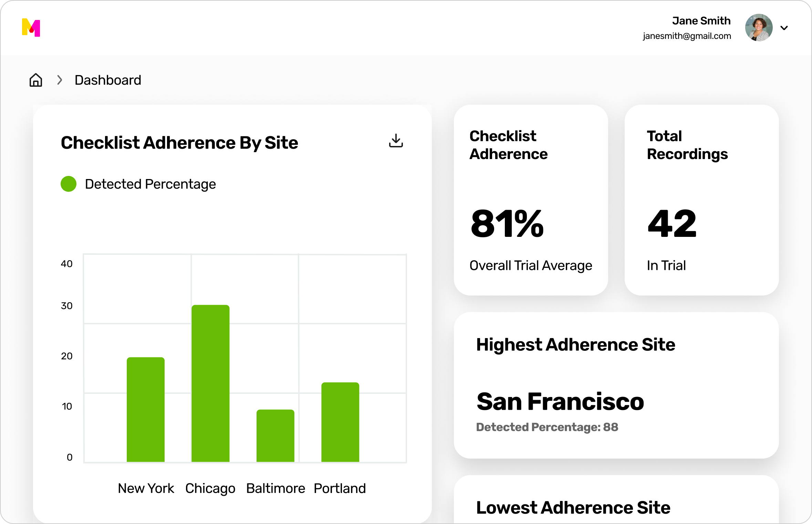The image size is (812, 524).
Task: Click the janesmith@gmail.com email text
Action: [687, 36]
